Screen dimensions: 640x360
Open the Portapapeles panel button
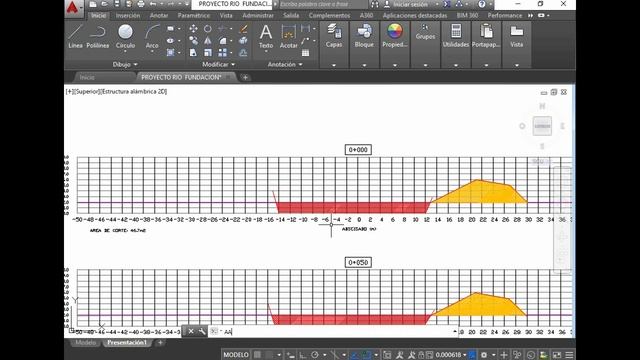pos(486,36)
